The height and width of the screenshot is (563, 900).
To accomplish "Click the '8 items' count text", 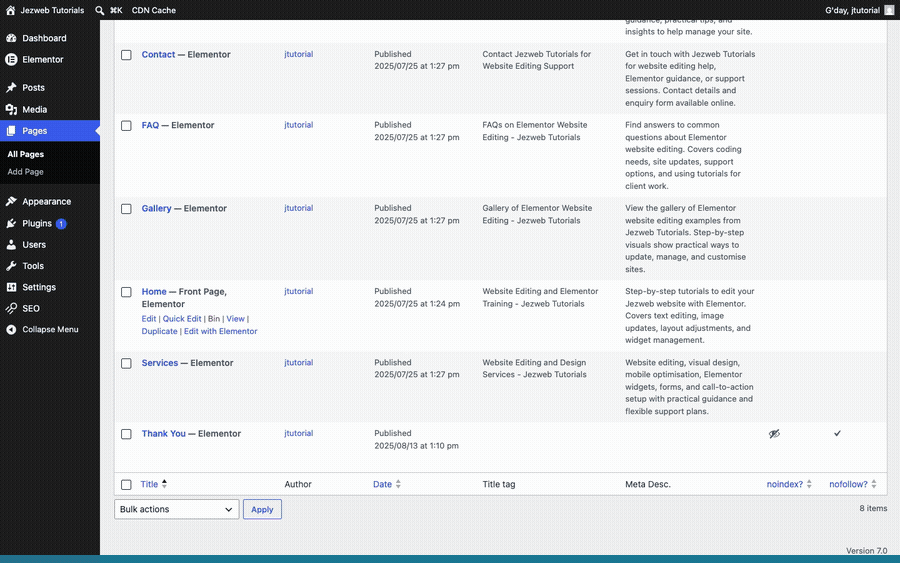I will 873,508.
